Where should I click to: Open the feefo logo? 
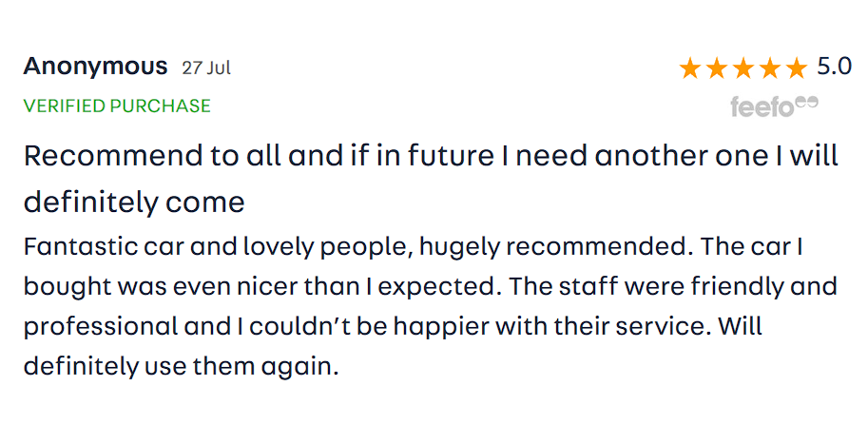pos(774,106)
